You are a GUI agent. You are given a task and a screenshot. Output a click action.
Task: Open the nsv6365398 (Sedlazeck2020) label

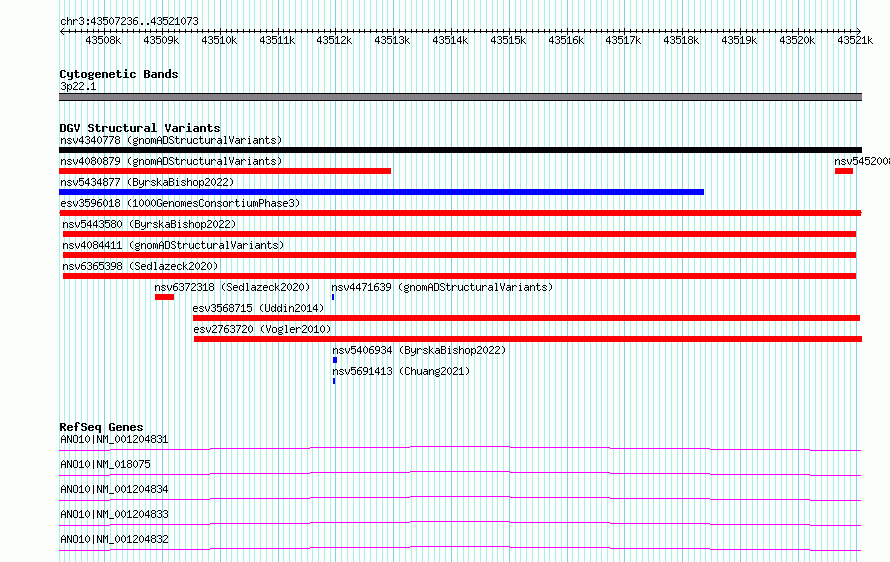coord(140,266)
